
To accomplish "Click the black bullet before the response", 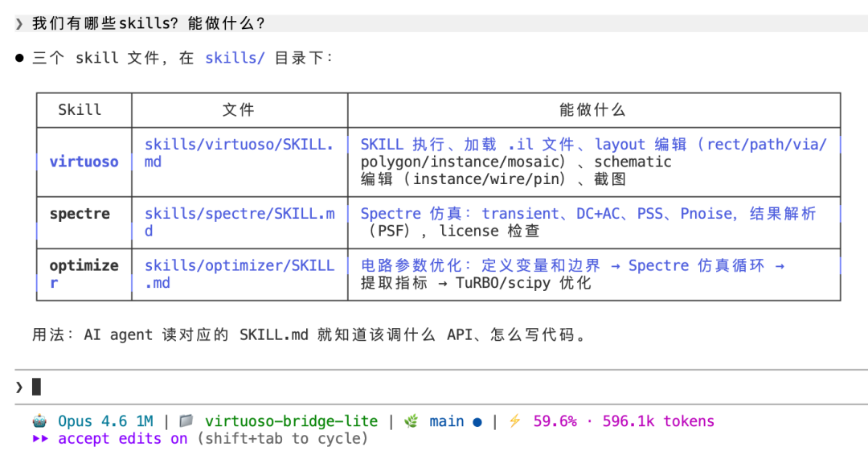I will coord(19,59).
